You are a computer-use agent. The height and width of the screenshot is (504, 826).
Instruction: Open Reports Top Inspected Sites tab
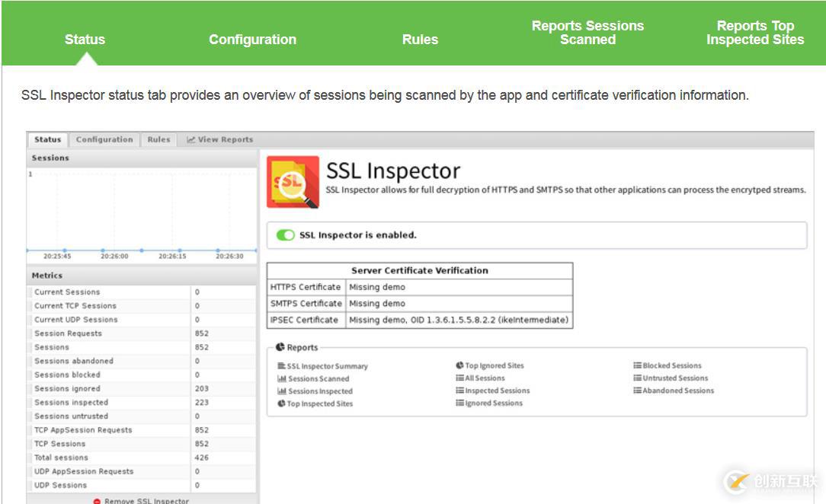[755, 33]
